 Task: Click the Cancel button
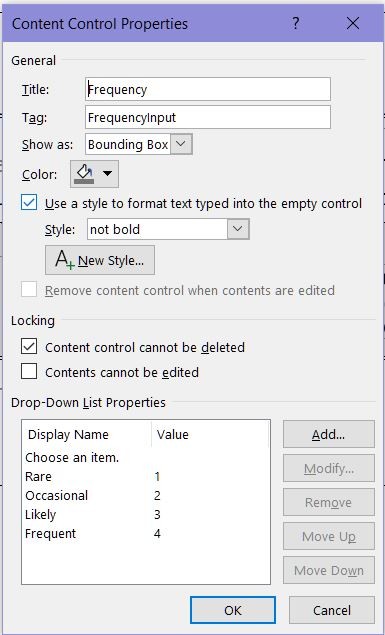332,610
